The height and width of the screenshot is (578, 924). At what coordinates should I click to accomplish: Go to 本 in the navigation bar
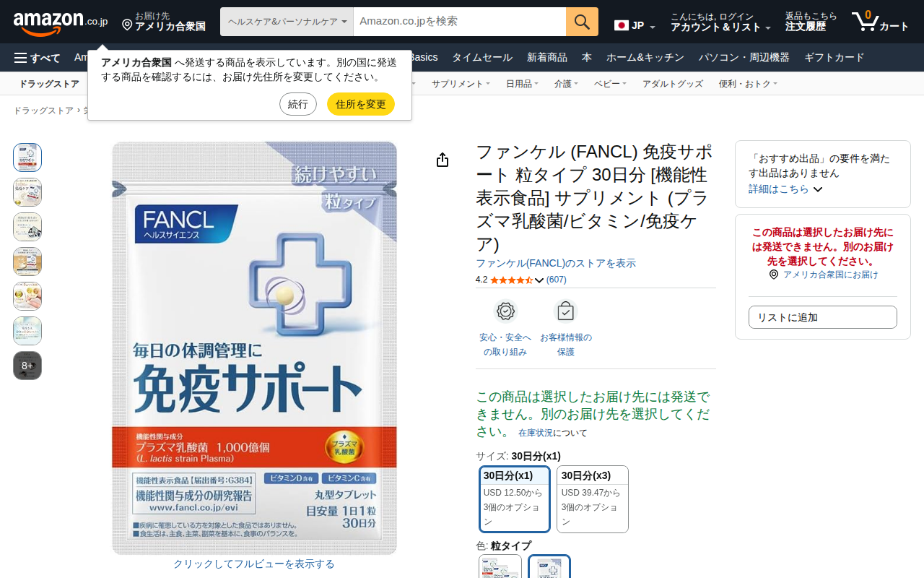click(x=587, y=58)
